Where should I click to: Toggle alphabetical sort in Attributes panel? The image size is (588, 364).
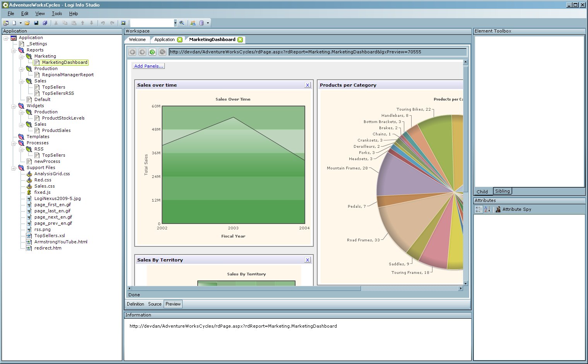point(487,209)
